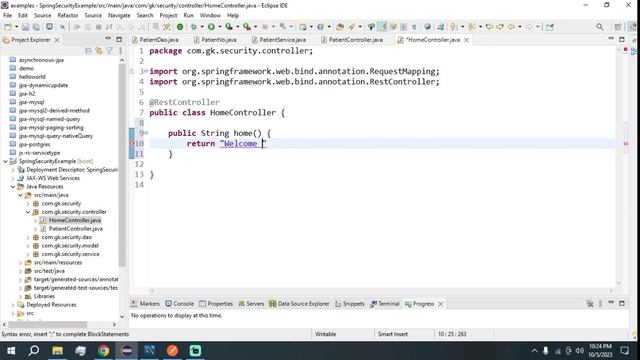Click the Coverage launch icon
Screen dimensions: 640x360
coord(229,27)
